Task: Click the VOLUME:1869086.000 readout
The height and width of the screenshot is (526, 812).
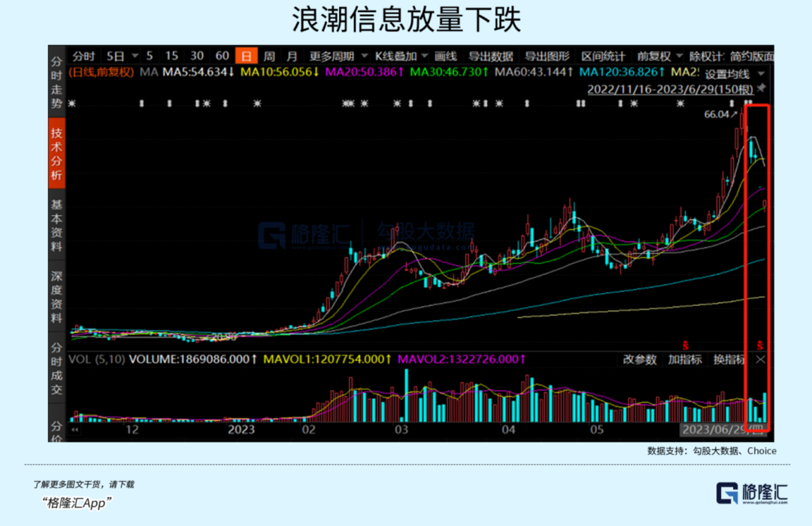Action: point(192,359)
